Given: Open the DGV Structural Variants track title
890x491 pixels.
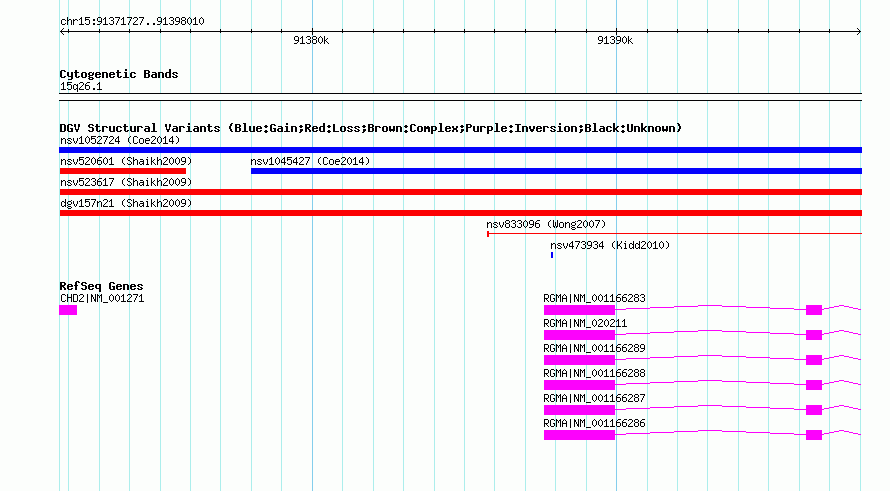Looking at the screenshot, I should [371, 128].
